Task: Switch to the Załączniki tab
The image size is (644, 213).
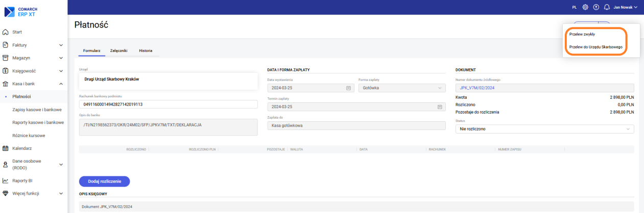Action: coord(118,51)
